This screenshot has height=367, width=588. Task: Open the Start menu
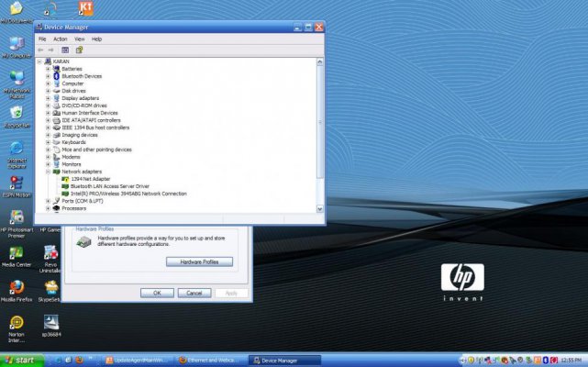click(21, 361)
